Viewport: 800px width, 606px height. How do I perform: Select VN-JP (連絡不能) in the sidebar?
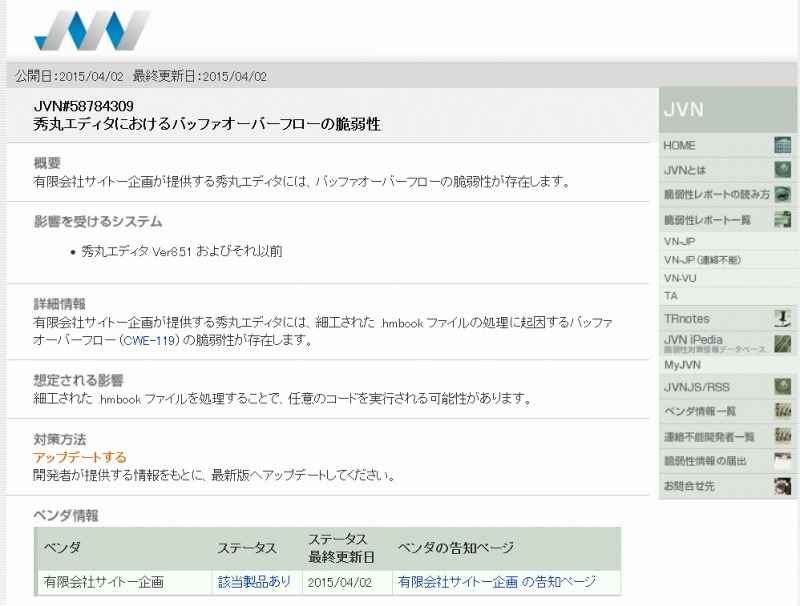tap(728, 260)
